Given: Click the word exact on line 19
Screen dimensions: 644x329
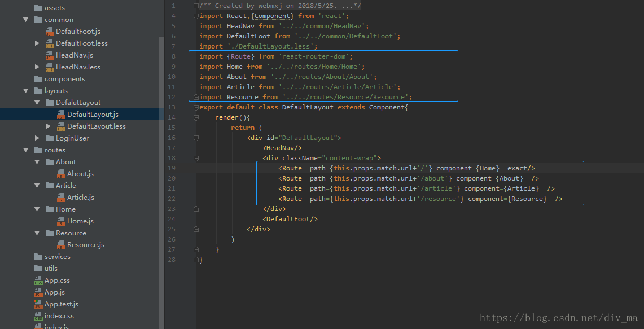Looking at the screenshot, I should click(x=517, y=168).
